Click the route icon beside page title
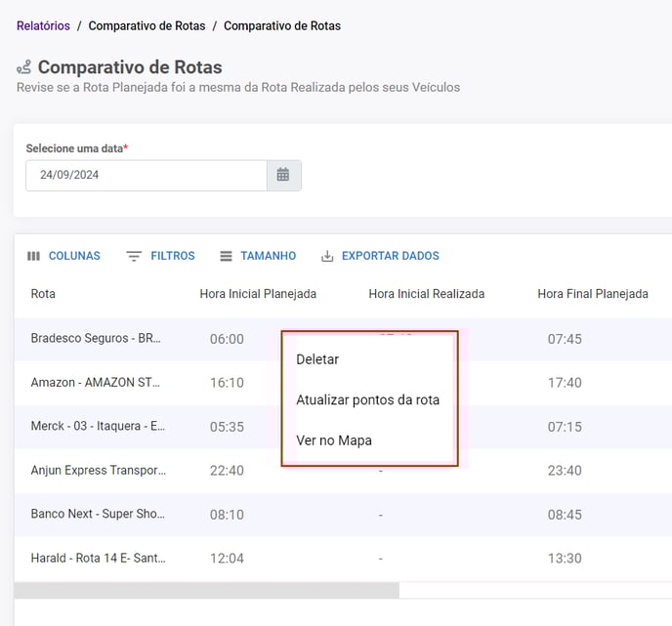Screen dimensions: 672x626 click(24, 67)
